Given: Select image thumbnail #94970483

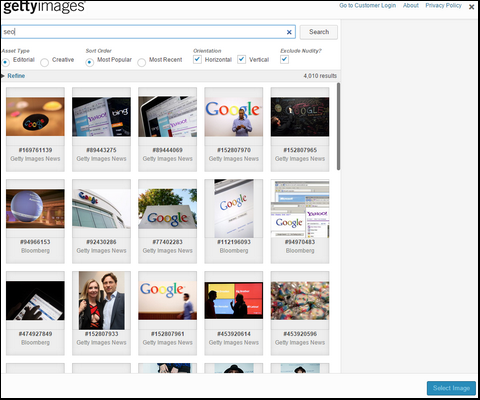Looking at the screenshot, I should click(300, 208).
